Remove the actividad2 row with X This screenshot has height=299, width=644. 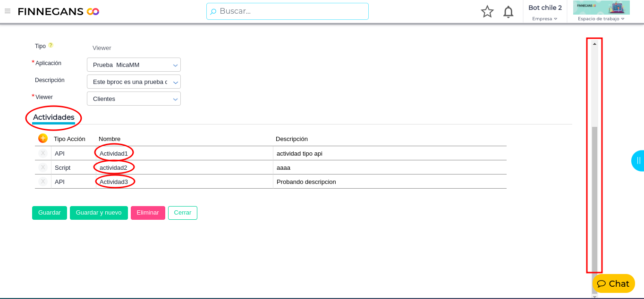[x=43, y=167]
